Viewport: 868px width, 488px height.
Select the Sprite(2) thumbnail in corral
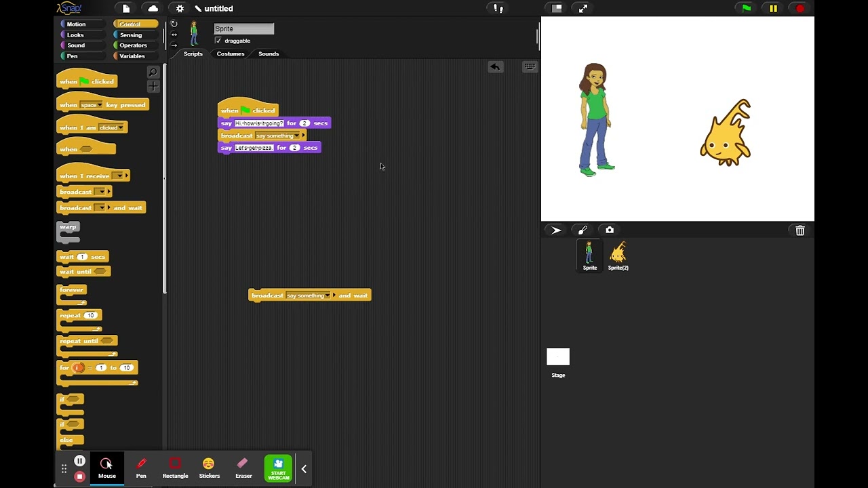click(x=618, y=256)
